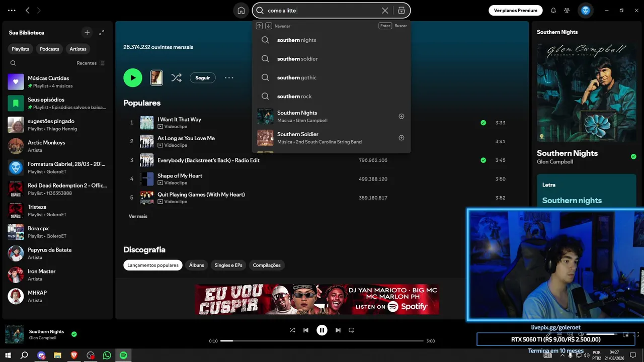Create new playlist with plus icon
This screenshot has height=362, width=644.
pyautogui.click(x=87, y=32)
